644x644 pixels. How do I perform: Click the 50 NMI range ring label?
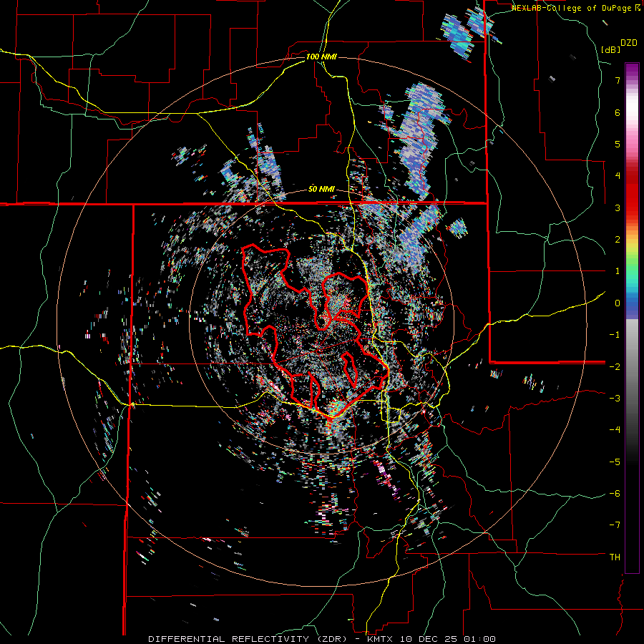321,189
